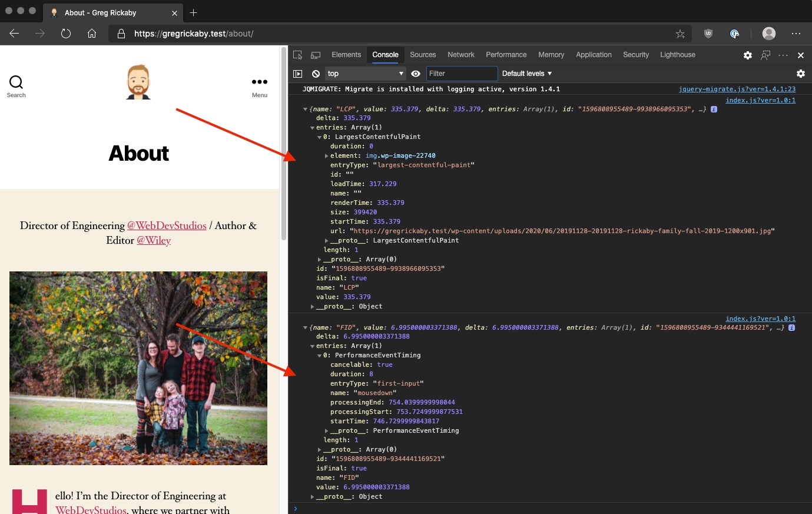Click the address bar URL
812x514 pixels.
pyautogui.click(x=194, y=34)
